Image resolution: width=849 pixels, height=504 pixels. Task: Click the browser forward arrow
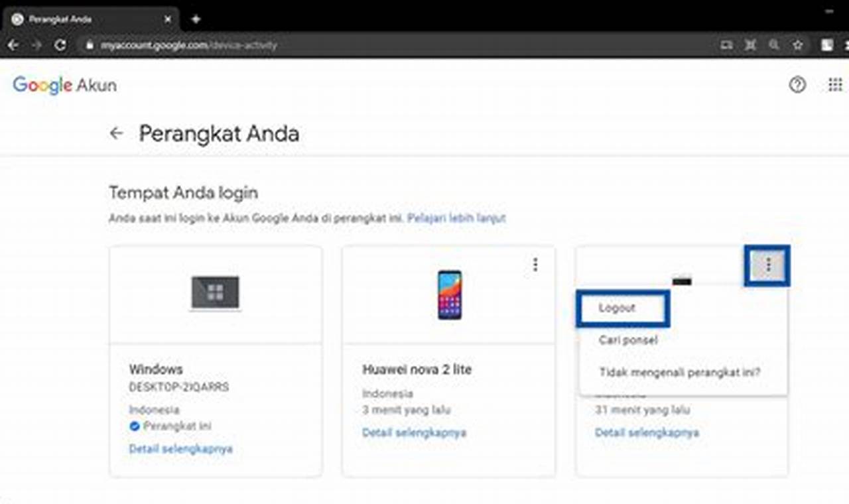pyautogui.click(x=36, y=45)
